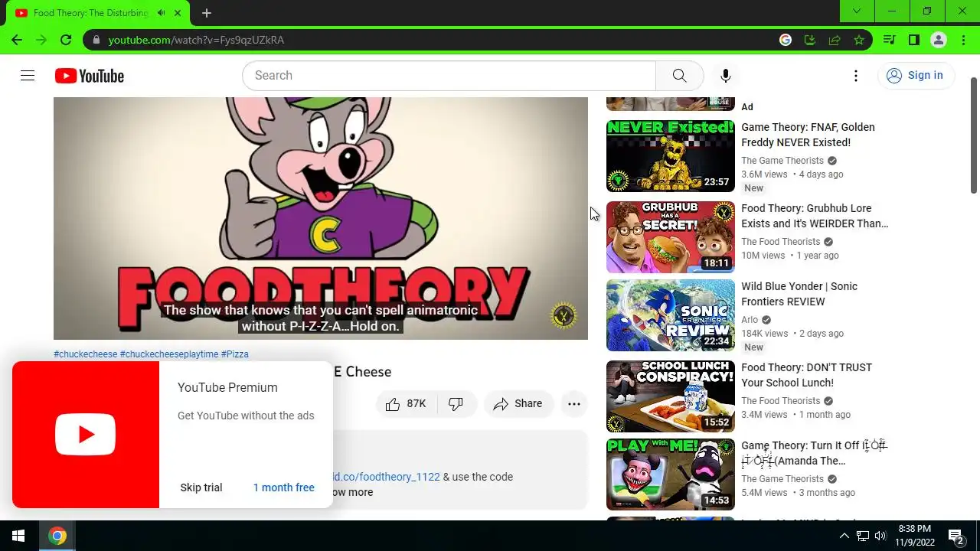Toggle Chrome side panel
The width and height of the screenshot is (980, 551).
(914, 40)
